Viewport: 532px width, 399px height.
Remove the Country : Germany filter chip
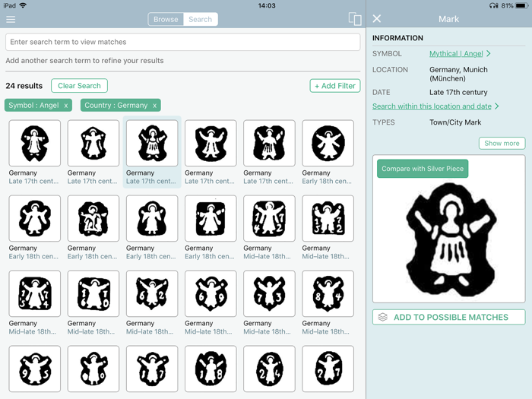click(x=154, y=106)
